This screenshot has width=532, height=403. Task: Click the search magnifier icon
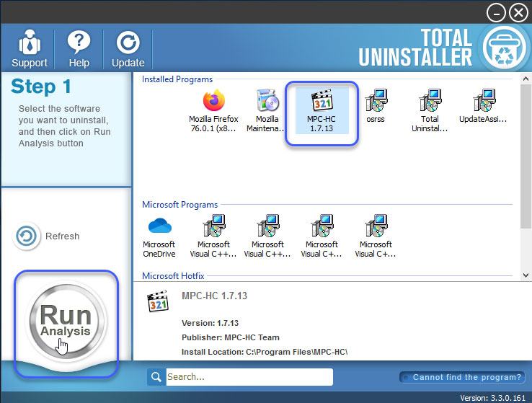click(x=156, y=377)
